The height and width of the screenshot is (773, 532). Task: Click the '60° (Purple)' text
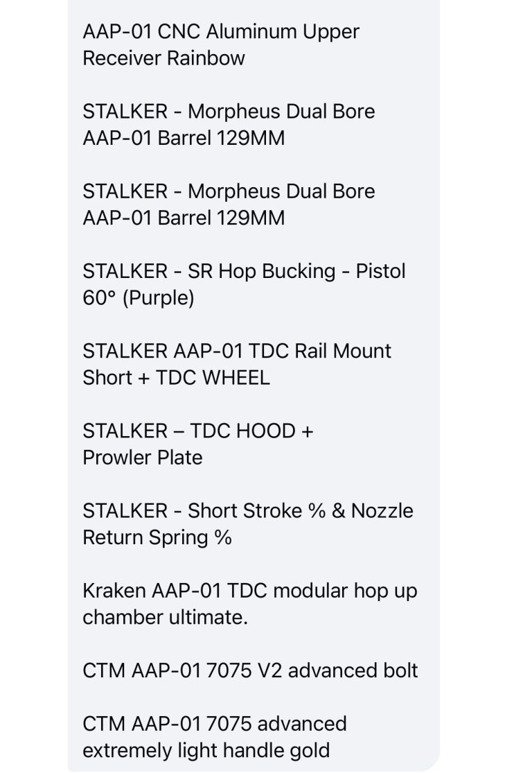(x=139, y=299)
